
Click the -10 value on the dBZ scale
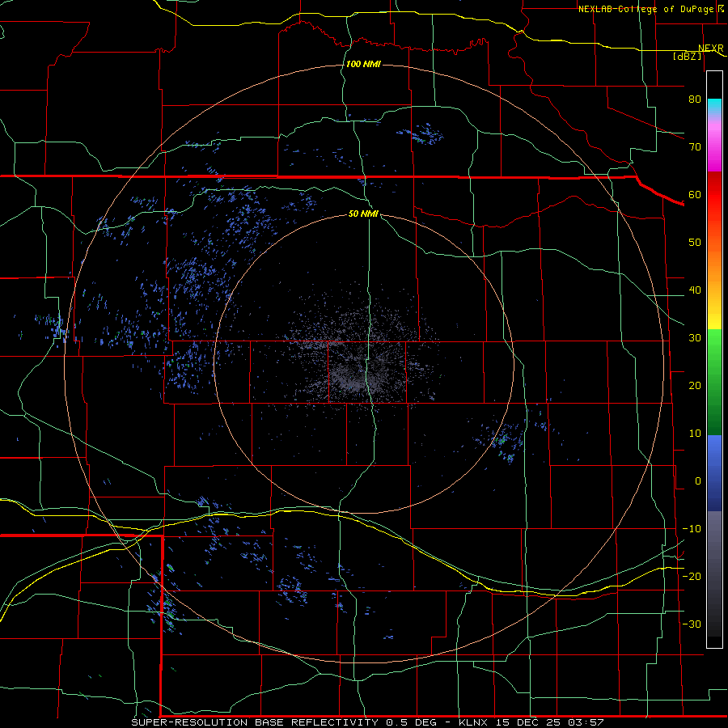coord(692,529)
